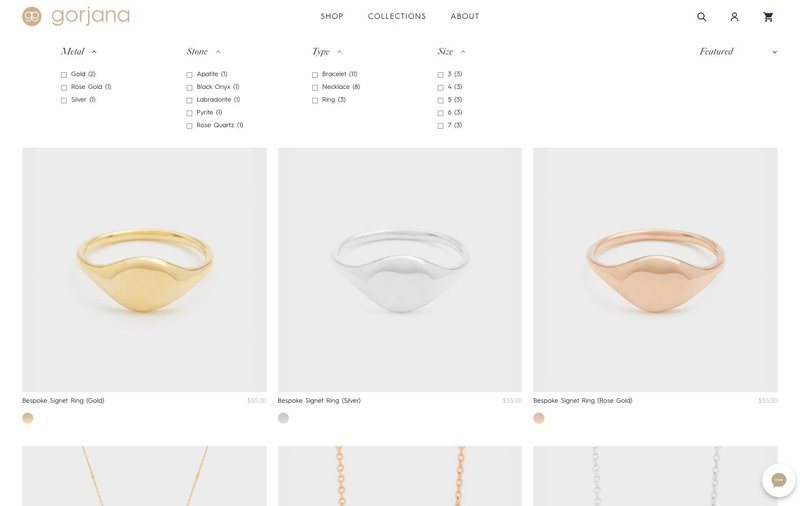Viewport: 800px width, 506px height.
Task: Check size 5 filter
Action: tap(440, 100)
